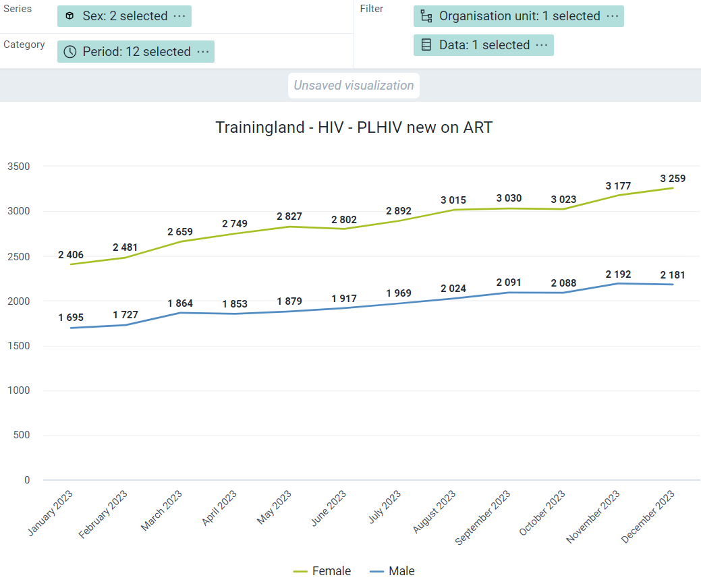Image resolution: width=701 pixels, height=588 pixels.
Task: Click the blue Male legend line marker
Action: (x=377, y=571)
